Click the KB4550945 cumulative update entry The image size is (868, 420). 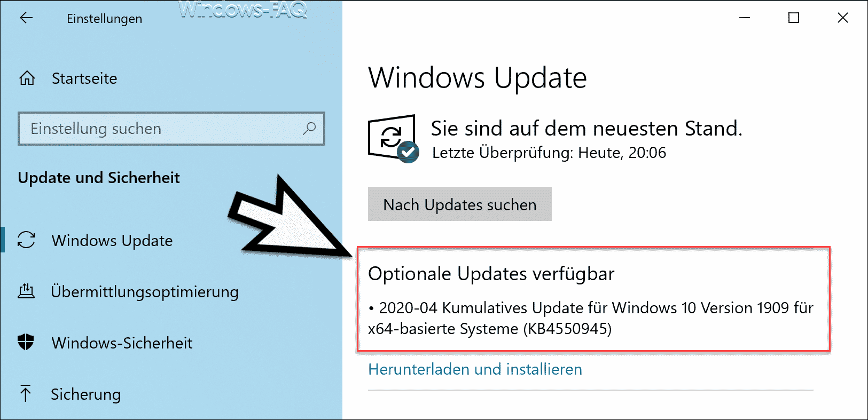pyautogui.click(x=591, y=318)
